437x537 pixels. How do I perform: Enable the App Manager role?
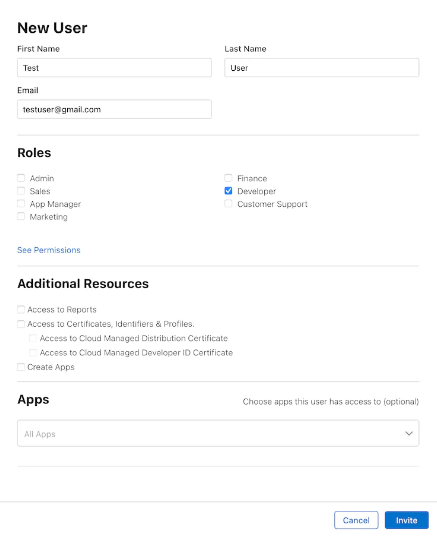click(x=21, y=204)
